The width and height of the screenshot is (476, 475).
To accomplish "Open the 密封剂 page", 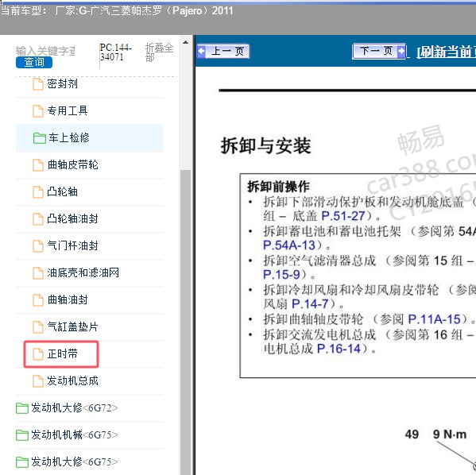I will (x=62, y=83).
